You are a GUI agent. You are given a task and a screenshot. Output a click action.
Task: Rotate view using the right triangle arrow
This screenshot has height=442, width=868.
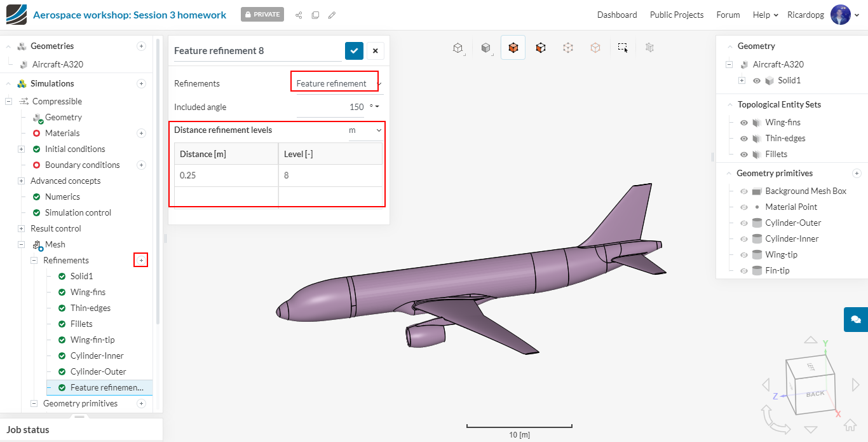click(855, 385)
